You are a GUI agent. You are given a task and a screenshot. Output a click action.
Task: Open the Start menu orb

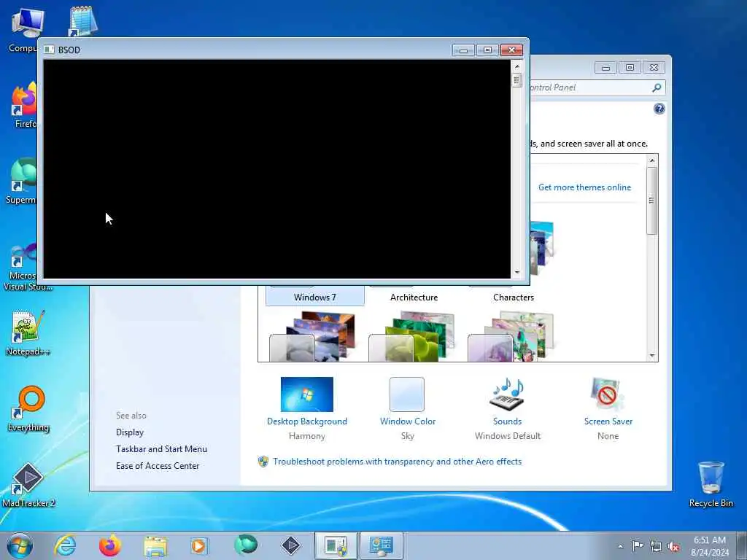click(20, 545)
